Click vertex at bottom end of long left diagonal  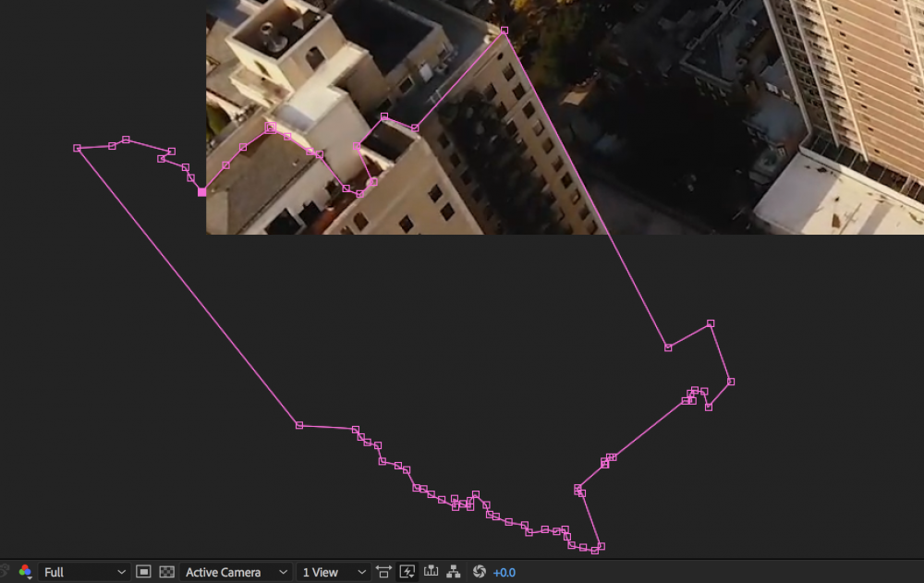click(299, 425)
